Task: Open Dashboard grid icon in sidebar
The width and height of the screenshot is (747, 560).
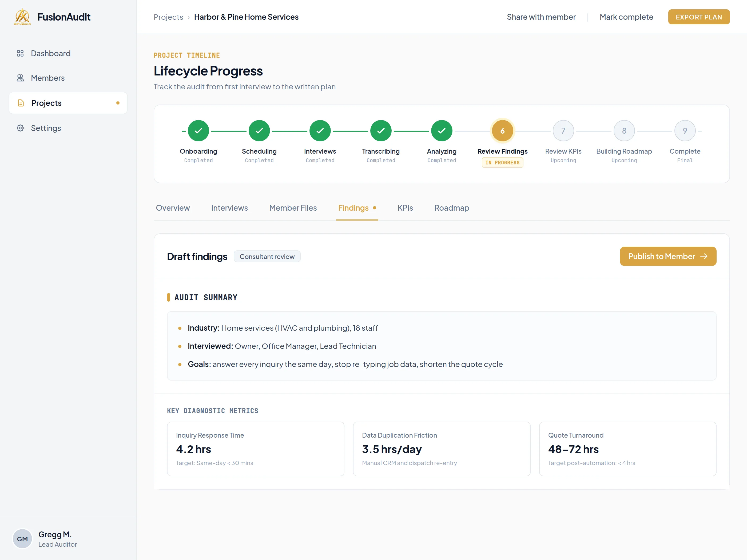Action: tap(20, 53)
